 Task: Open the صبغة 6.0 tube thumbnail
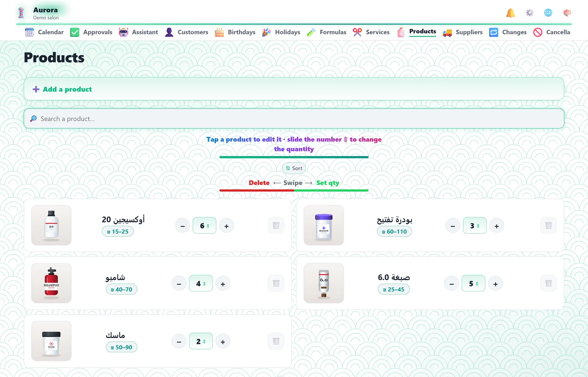(324, 283)
